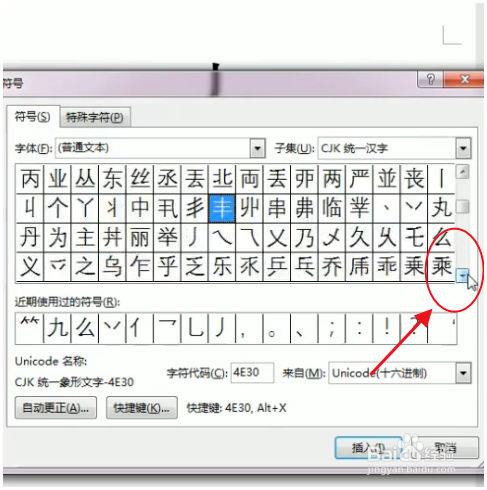
Task: Open the 来自 Unicode source dropdown
Action: click(x=463, y=373)
